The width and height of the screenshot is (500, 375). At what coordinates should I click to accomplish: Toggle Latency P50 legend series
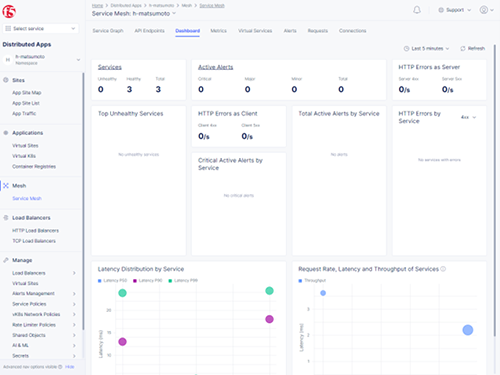(112, 281)
